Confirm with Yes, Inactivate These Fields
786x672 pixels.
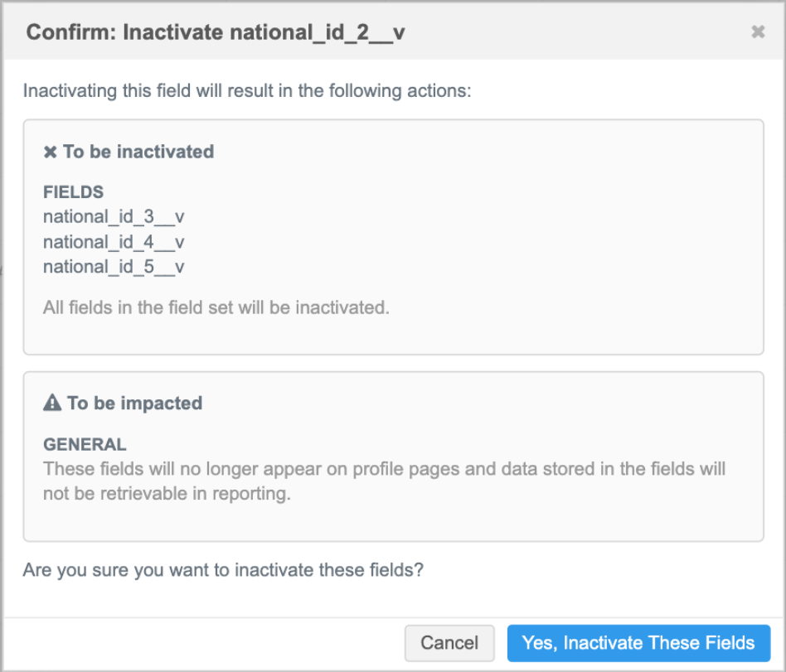[x=638, y=643]
